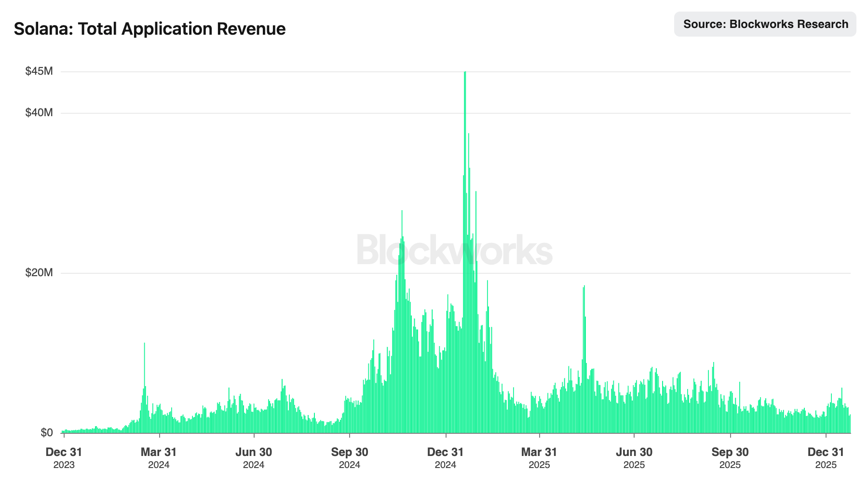Pick the "Sep 30 2024" x-axis date label
Screen dimensions: 868x482
pos(350,458)
